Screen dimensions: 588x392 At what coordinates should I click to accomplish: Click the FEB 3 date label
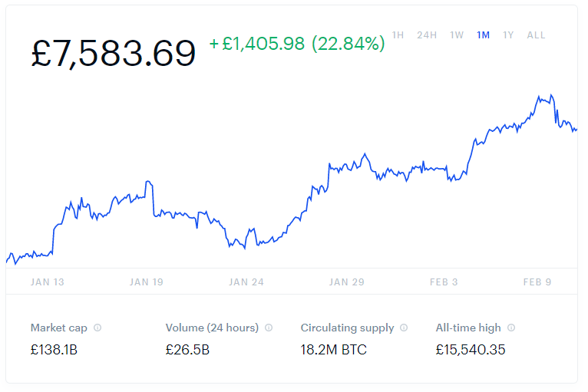[444, 282]
